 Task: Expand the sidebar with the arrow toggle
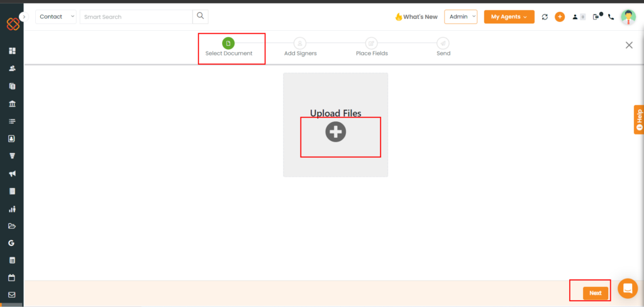coord(24,16)
